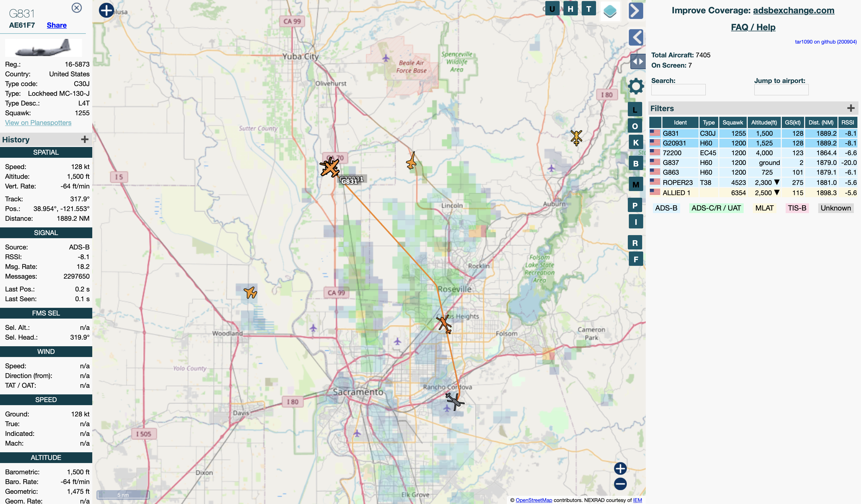Select the G20931 row in table
The width and height of the screenshot is (861, 504).
click(x=753, y=143)
